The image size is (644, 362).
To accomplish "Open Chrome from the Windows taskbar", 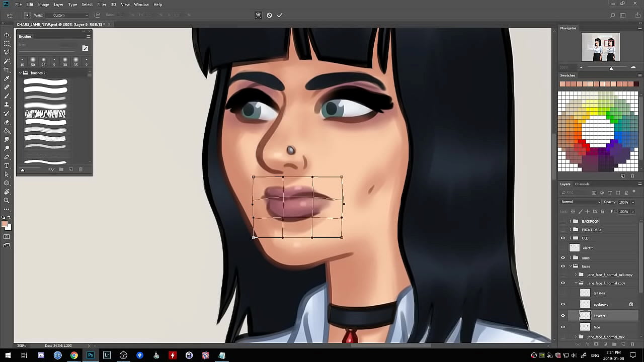I will click(x=74, y=355).
